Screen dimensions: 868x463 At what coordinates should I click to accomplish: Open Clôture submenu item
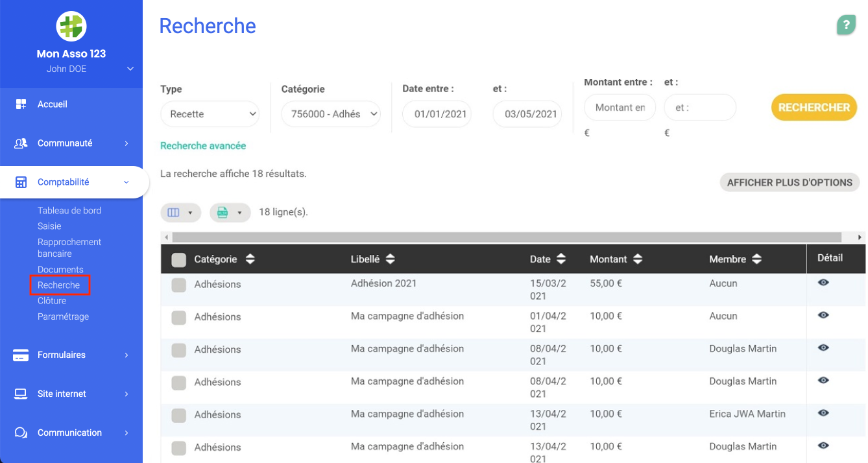click(x=52, y=301)
